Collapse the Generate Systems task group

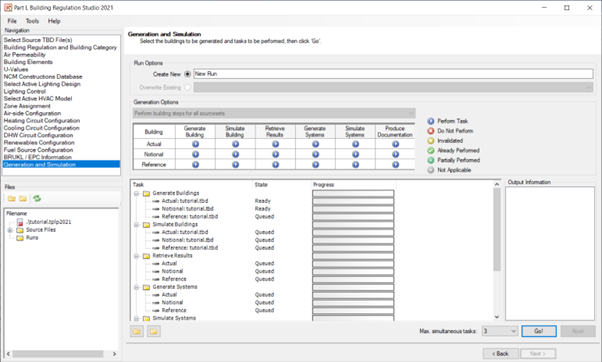tap(136, 287)
